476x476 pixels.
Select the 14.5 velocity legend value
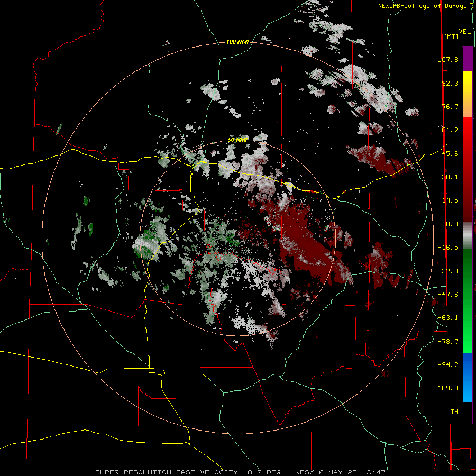(450, 200)
